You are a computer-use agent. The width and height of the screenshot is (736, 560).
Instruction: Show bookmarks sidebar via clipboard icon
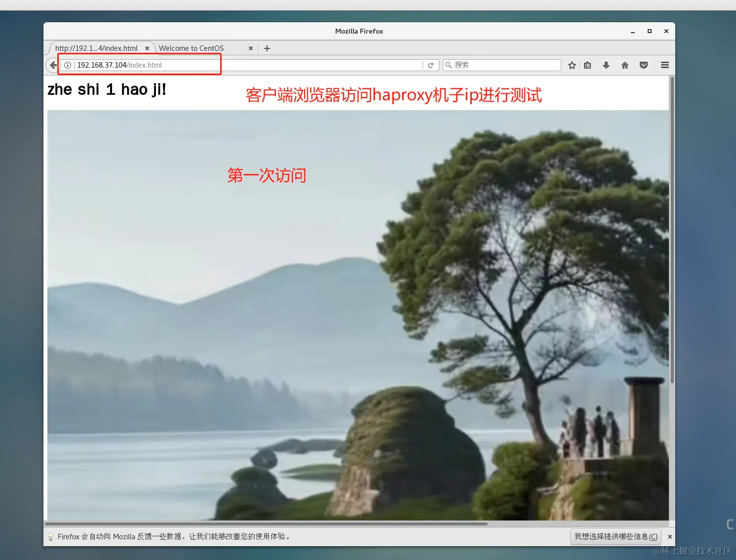click(587, 65)
